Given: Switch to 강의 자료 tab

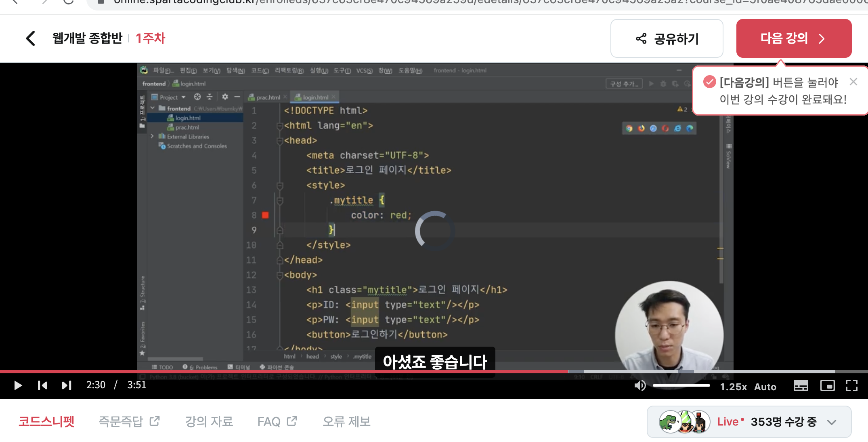Looking at the screenshot, I should [x=209, y=421].
